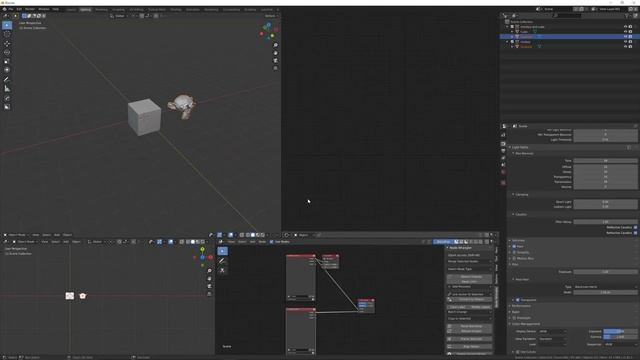Open the Edit menu
The height and width of the screenshot is (360, 640).
coord(19,9)
